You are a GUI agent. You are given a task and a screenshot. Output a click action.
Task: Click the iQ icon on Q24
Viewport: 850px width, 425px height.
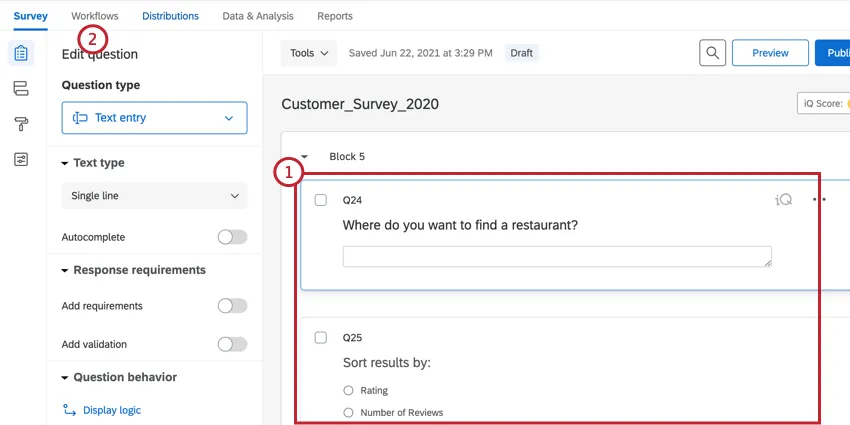784,200
